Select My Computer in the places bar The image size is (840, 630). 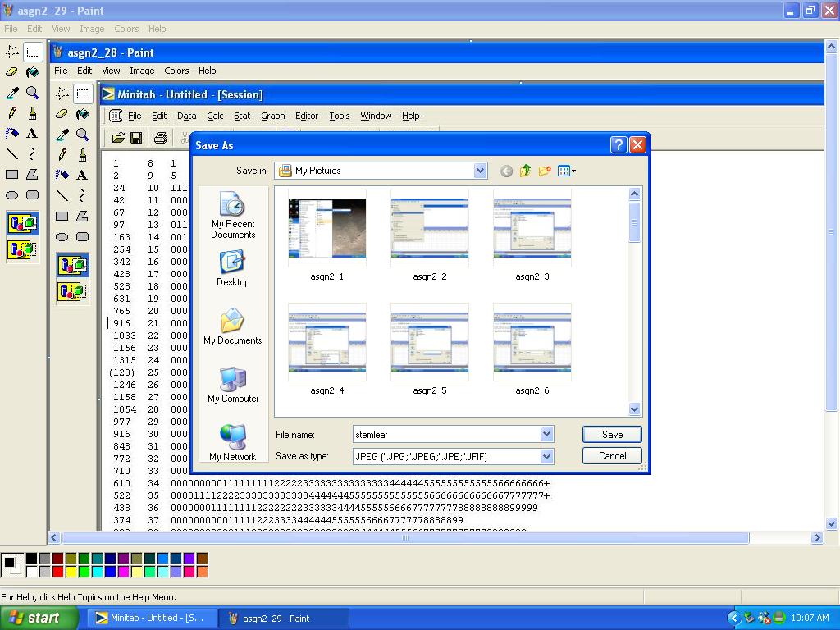pos(233,385)
